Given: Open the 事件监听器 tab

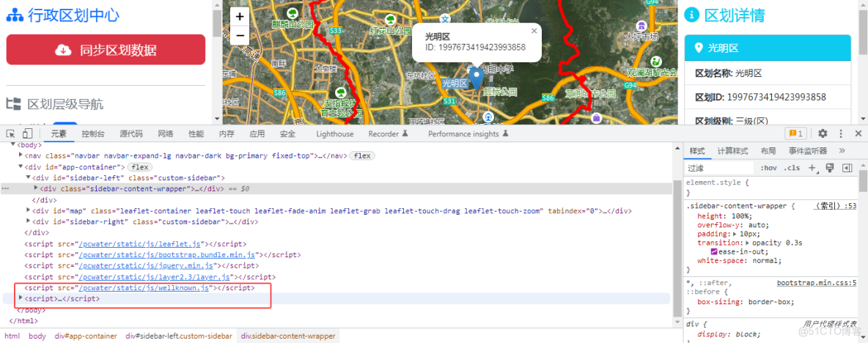Looking at the screenshot, I should pyautogui.click(x=808, y=151).
